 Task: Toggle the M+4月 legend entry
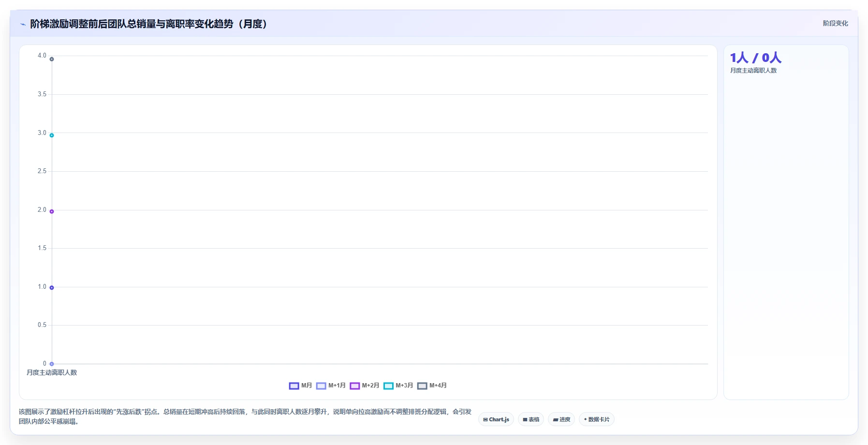(x=432, y=386)
